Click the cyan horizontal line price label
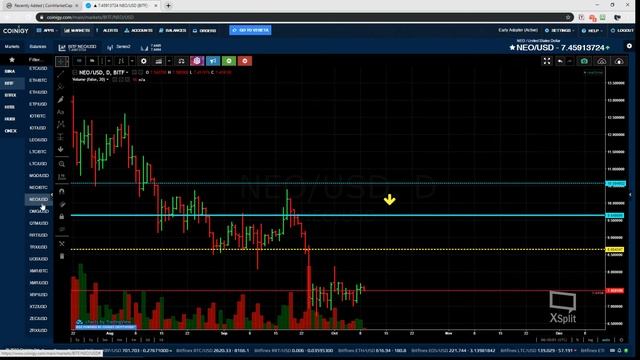This screenshot has height=360, width=640. coord(615,216)
